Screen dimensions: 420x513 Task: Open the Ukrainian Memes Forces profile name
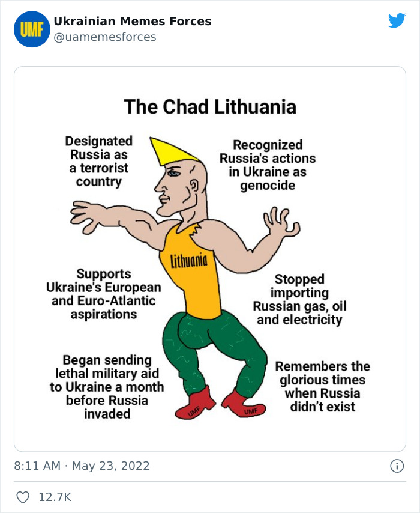point(133,20)
